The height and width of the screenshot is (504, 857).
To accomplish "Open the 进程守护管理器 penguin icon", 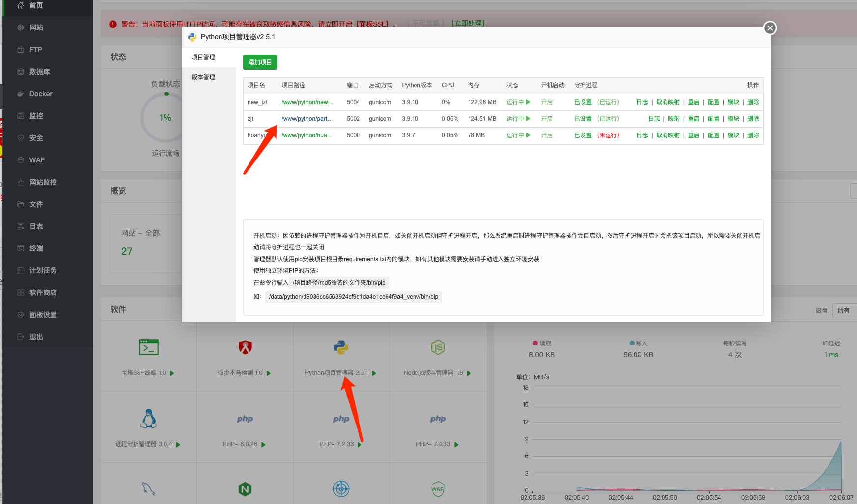I will pos(148,419).
